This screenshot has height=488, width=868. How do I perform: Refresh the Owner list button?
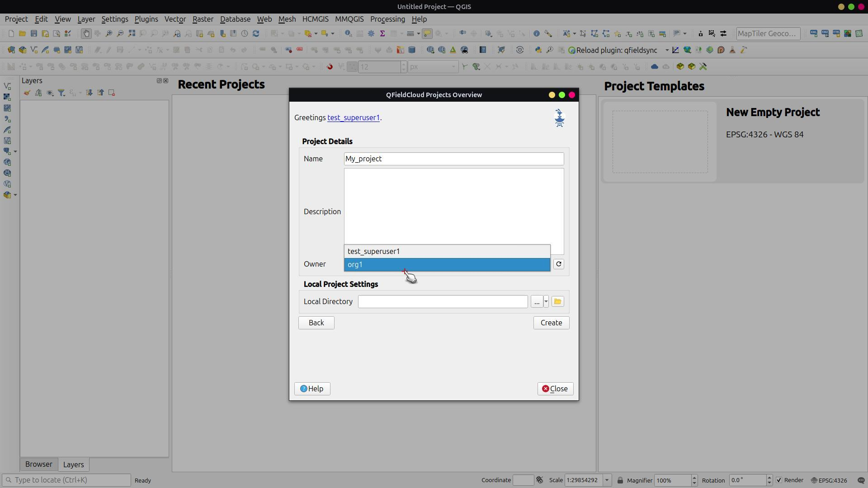(x=559, y=264)
